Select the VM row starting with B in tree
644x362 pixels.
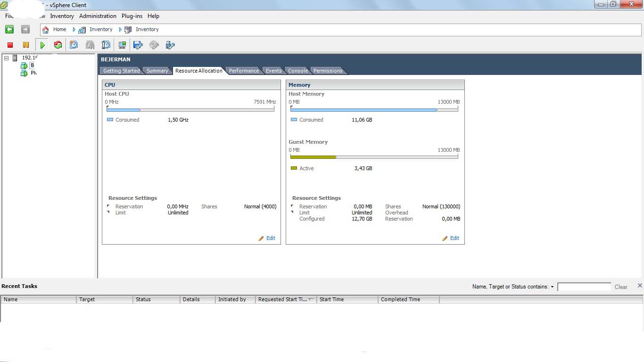click(x=28, y=65)
